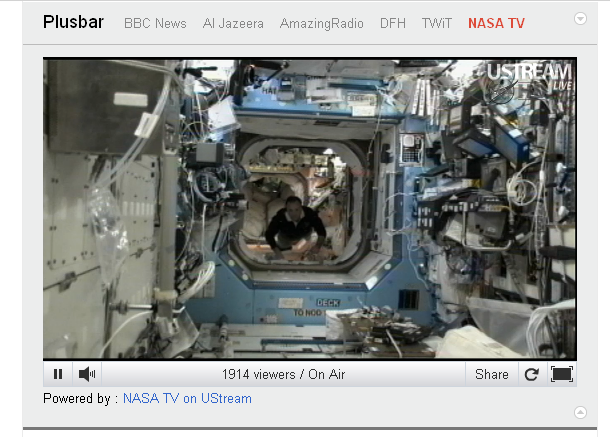
Task: Open the DFH channel tab
Action: point(393,23)
